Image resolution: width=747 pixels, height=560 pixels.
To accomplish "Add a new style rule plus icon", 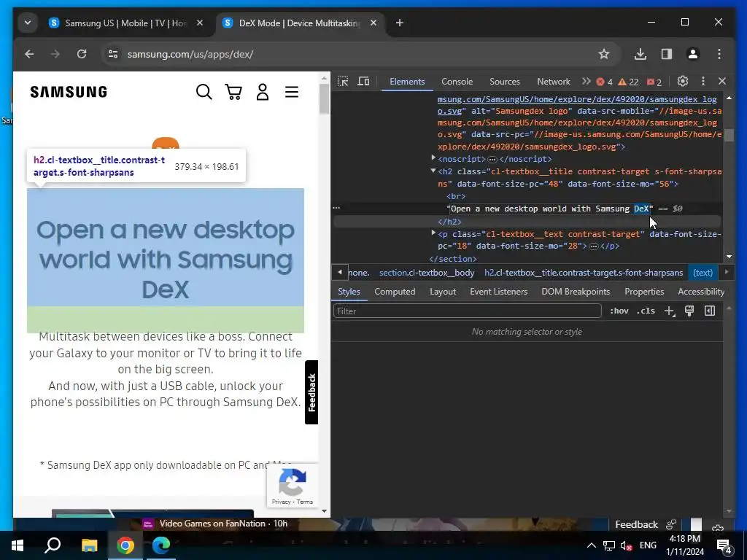I will tap(670, 311).
